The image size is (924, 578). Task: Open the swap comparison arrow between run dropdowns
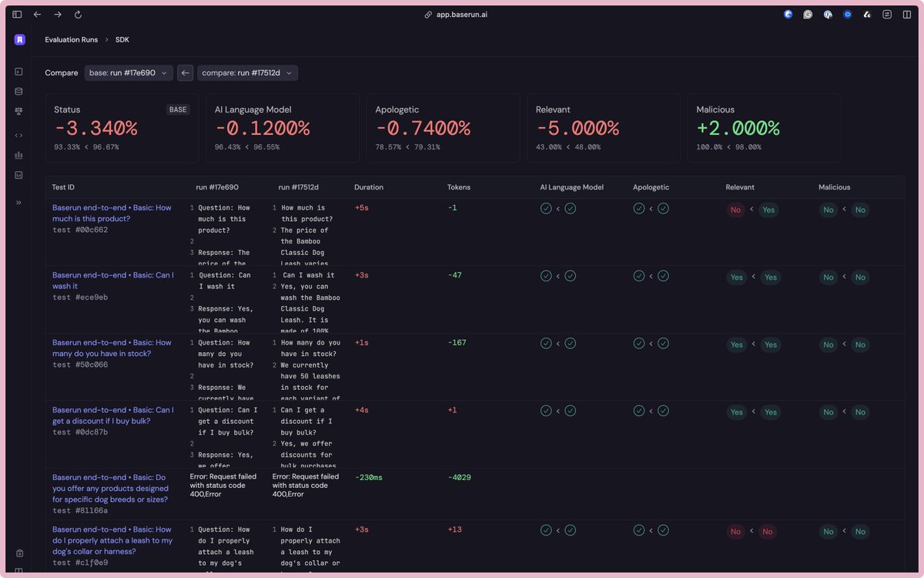tap(185, 72)
